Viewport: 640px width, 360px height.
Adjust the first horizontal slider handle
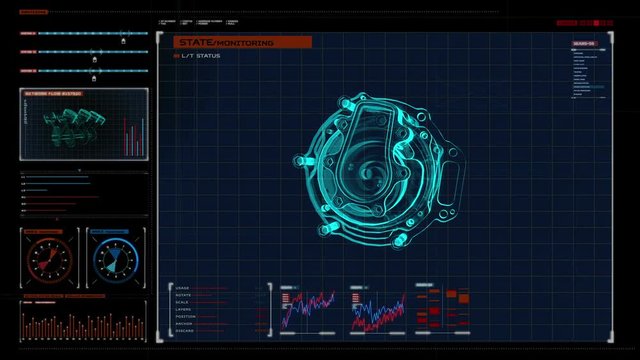click(125, 33)
